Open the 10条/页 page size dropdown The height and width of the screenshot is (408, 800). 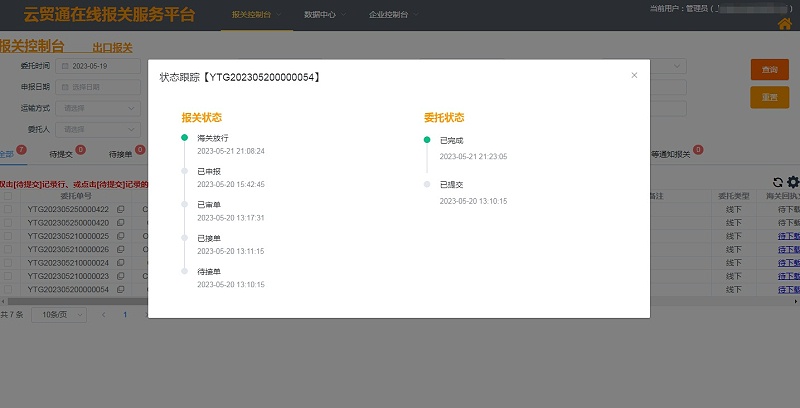(x=59, y=315)
